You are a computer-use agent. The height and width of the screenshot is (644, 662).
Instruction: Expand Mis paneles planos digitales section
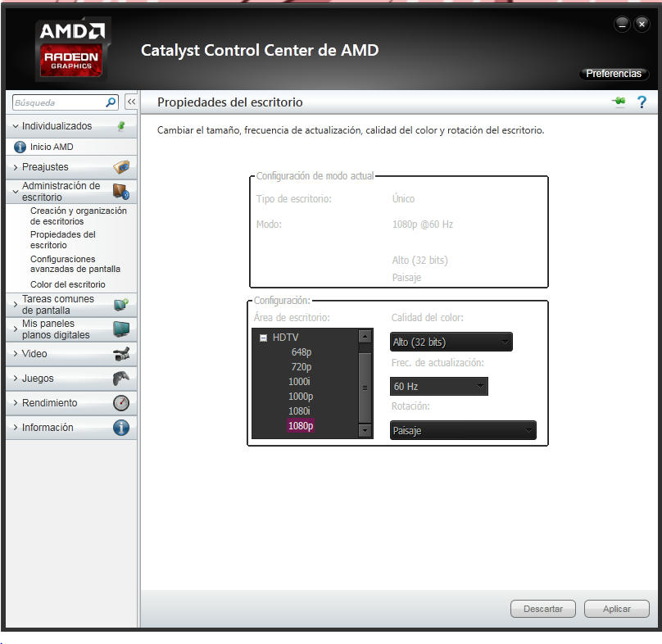coord(16,329)
